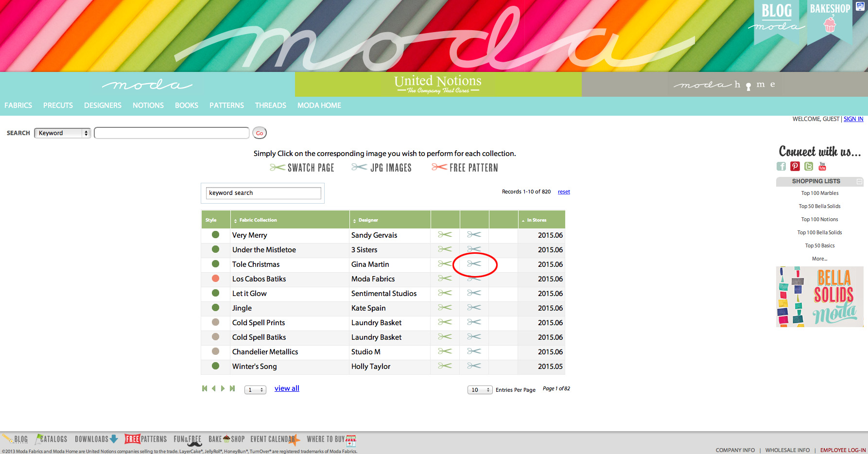Open swatch page scissors for Cold Spell Prints
Viewport: 868px width, 454px height.
pos(445,322)
